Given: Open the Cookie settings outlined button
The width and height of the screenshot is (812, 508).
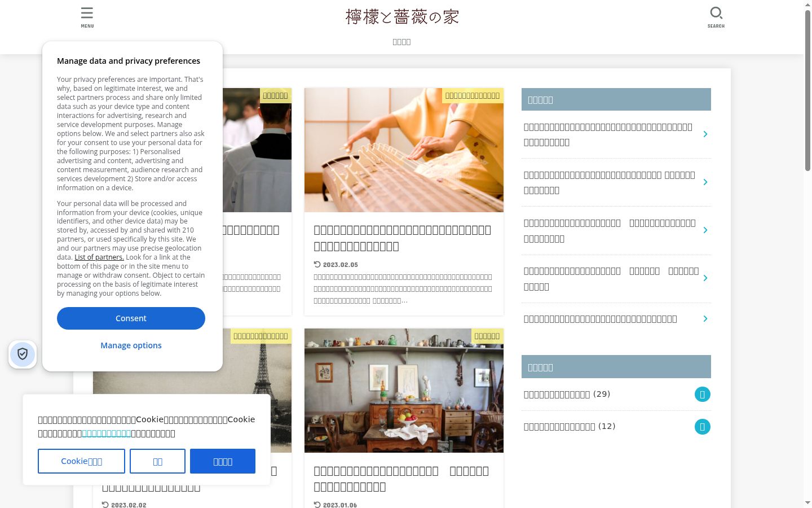Looking at the screenshot, I should pyautogui.click(x=81, y=461).
